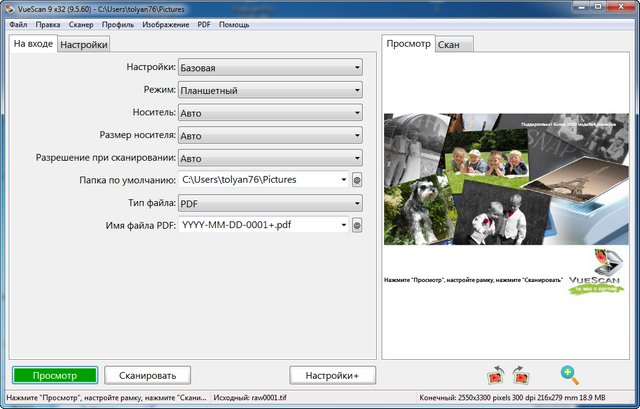Click the preview collage image
This screenshot has width=640, height=409.
[506, 179]
